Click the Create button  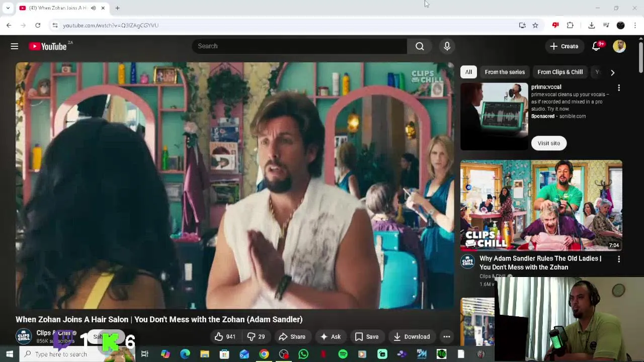[x=564, y=46]
